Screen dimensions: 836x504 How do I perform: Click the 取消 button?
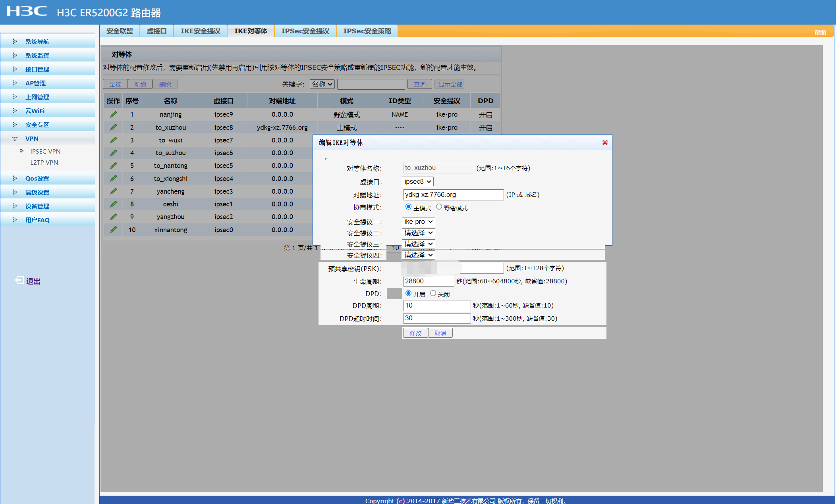440,333
